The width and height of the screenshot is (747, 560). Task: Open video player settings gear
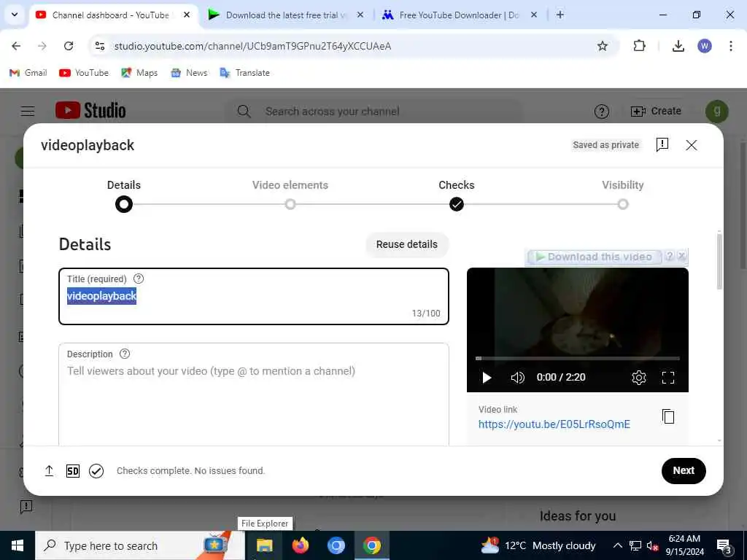tap(638, 378)
